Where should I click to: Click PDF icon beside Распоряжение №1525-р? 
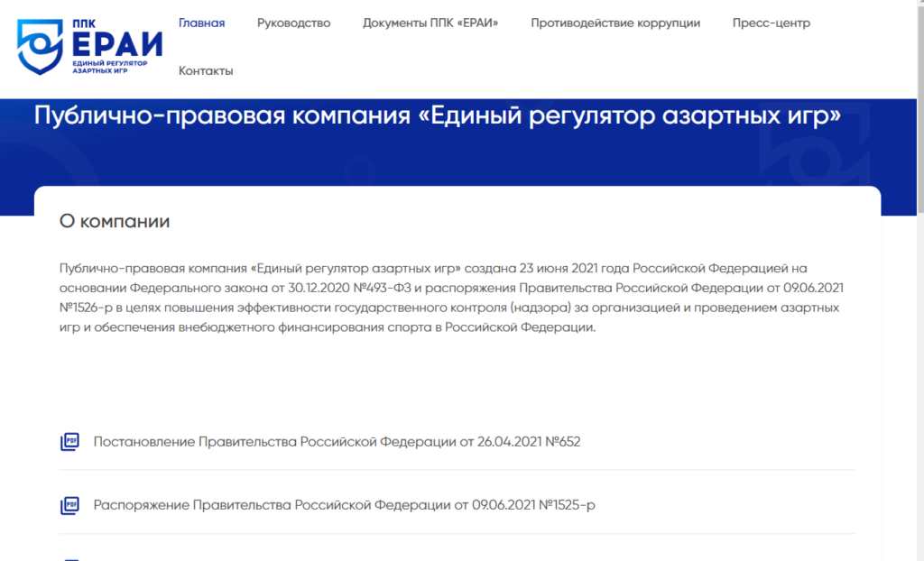click(69, 505)
